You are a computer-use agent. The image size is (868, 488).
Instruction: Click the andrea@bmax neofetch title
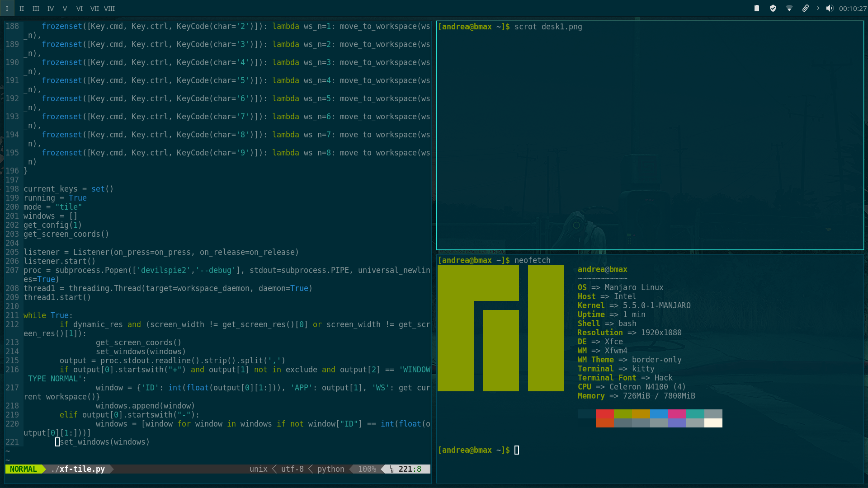603,269
